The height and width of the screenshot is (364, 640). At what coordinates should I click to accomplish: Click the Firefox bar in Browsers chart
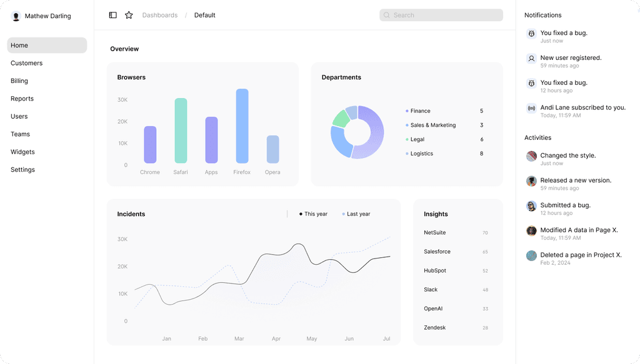(242, 126)
